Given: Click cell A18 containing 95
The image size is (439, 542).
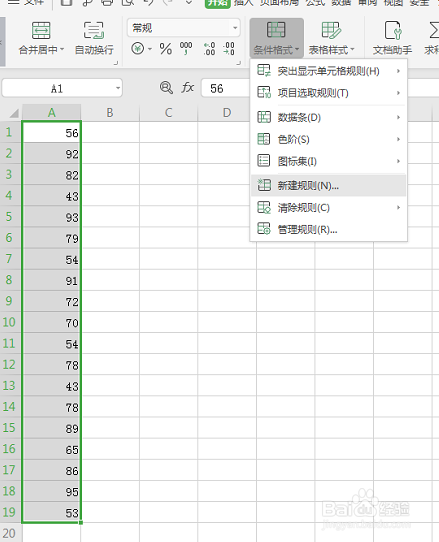Looking at the screenshot, I should coord(52,491).
